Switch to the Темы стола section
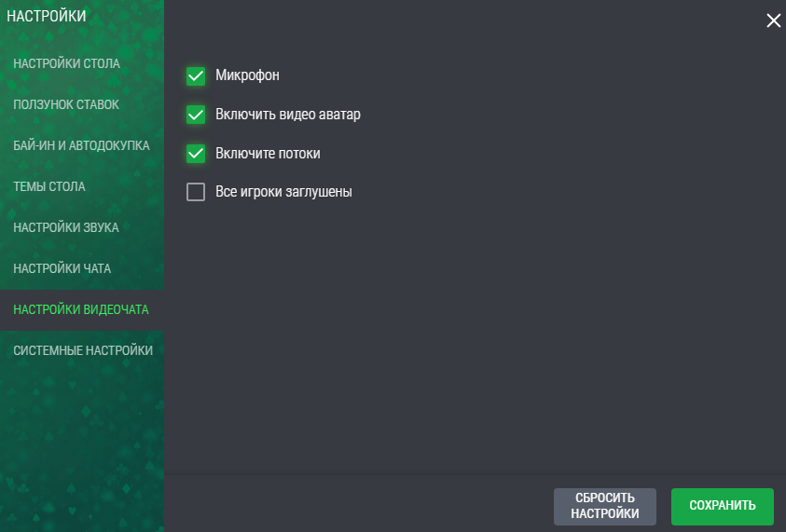 point(49,186)
